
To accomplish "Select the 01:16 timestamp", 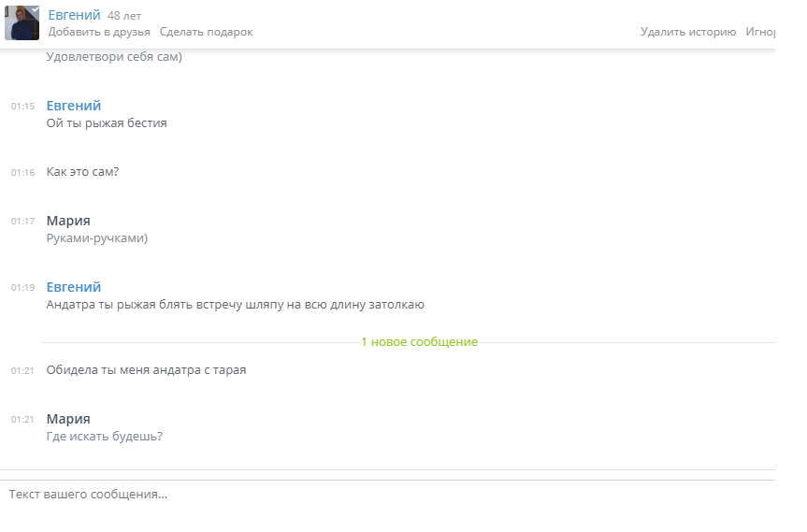I will tap(23, 173).
